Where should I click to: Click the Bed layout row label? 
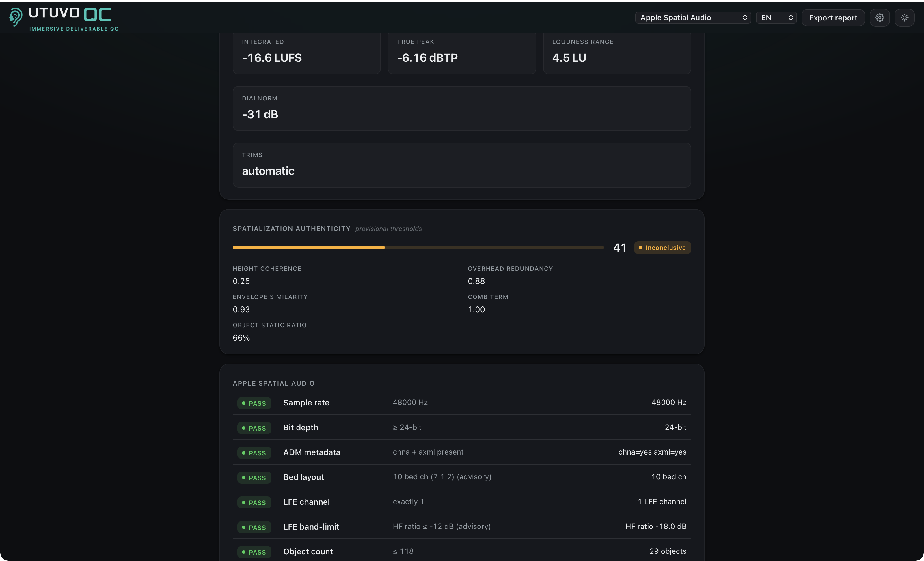[x=303, y=477]
